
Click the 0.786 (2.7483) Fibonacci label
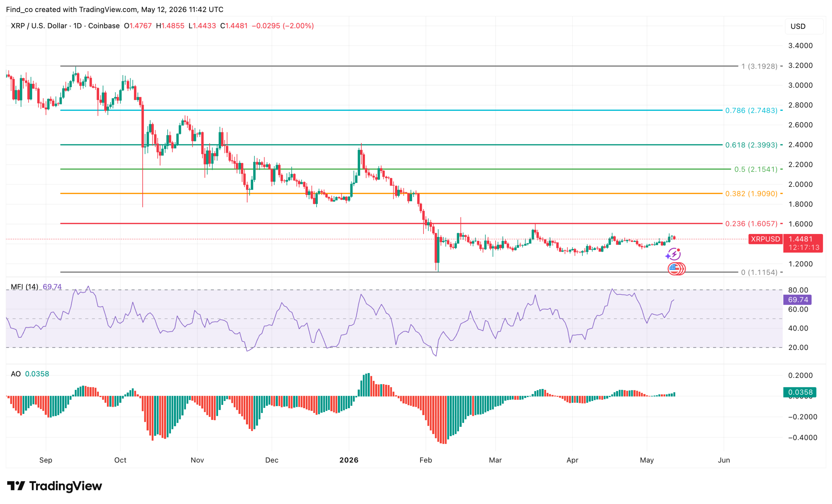click(x=751, y=110)
